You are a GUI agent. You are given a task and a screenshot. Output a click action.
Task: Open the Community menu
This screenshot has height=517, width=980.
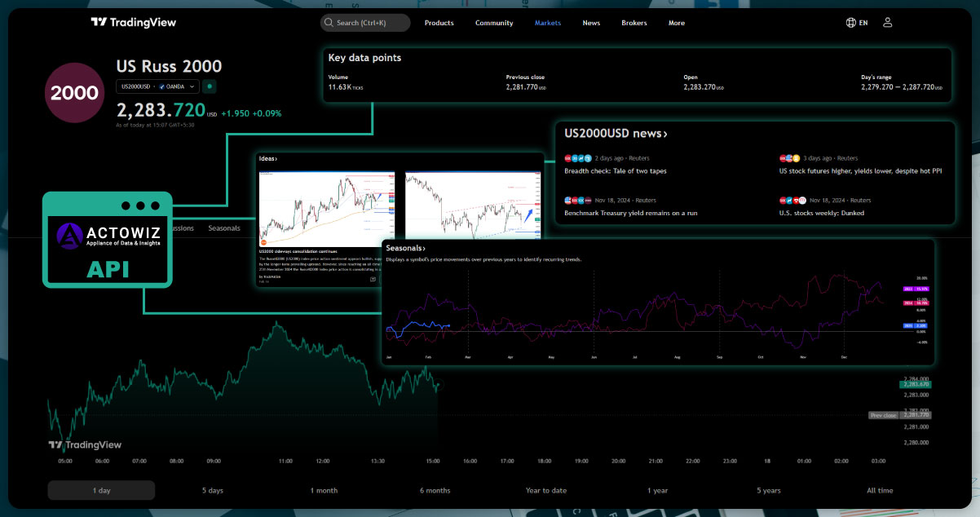[x=494, y=23]
